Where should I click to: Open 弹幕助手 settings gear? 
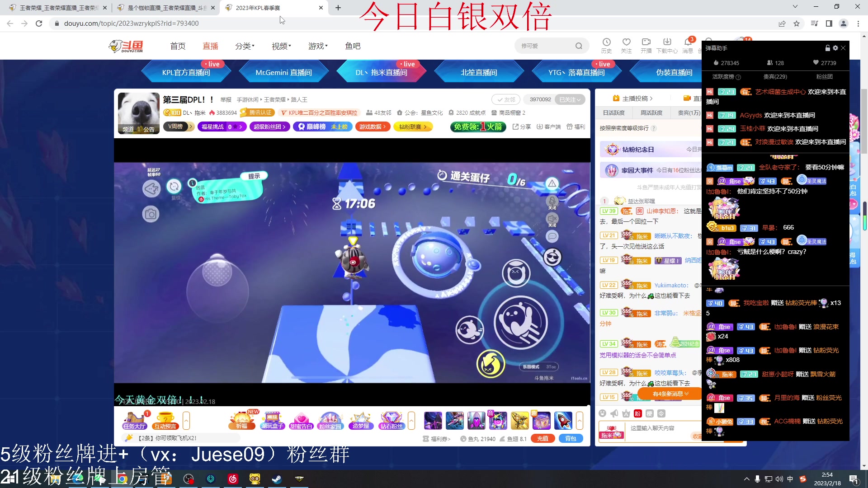click(x=835, y=48)
